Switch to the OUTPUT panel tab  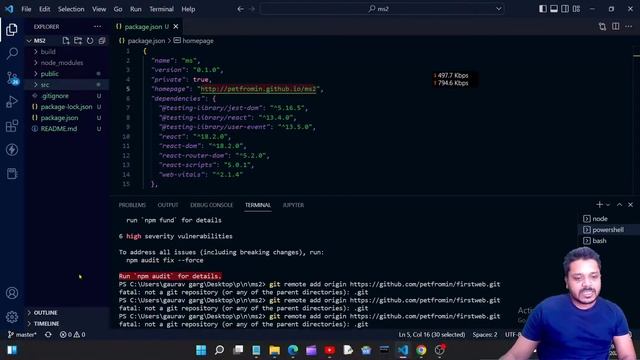pyautogui.click(x=168, y=205)
